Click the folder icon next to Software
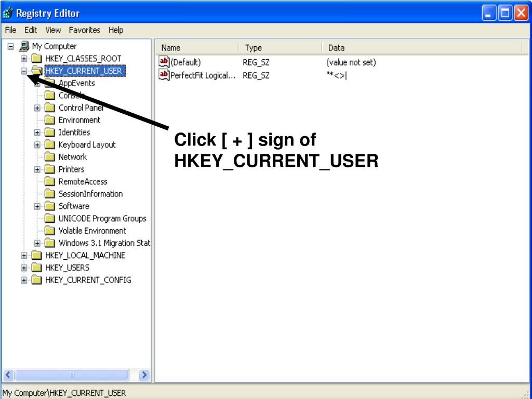Viewport: 532px width, 399px height. (x=50, y=206)
